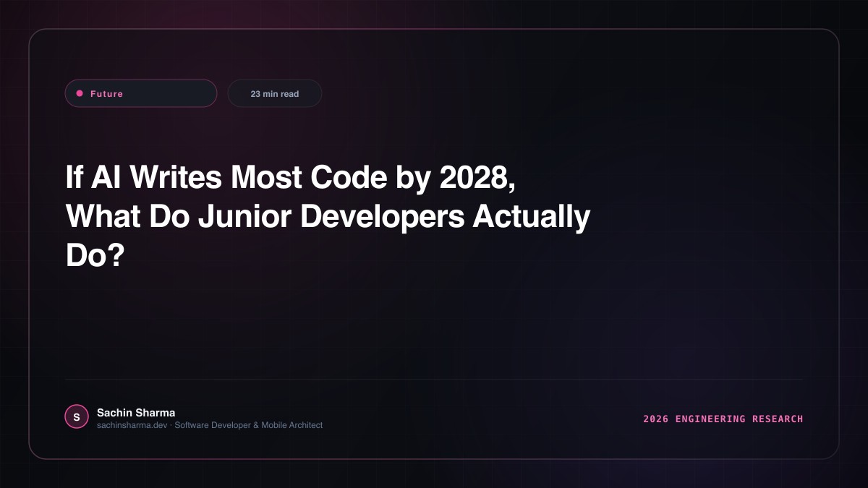The image size is (868, 488).
Task: Open the sachinsharma.dev author subtitle line
Action: [x=210, y=425]
